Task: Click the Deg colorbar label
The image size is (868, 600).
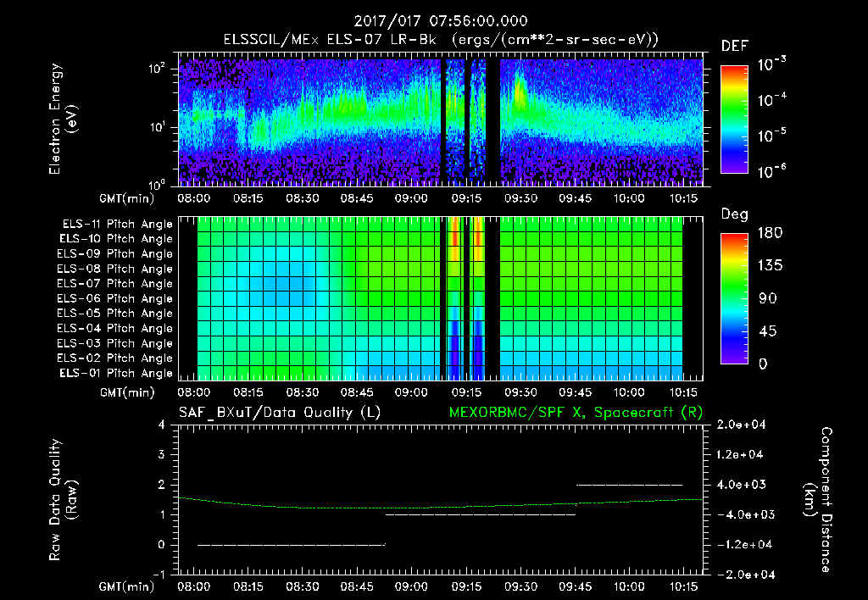Action: point(735,214)
